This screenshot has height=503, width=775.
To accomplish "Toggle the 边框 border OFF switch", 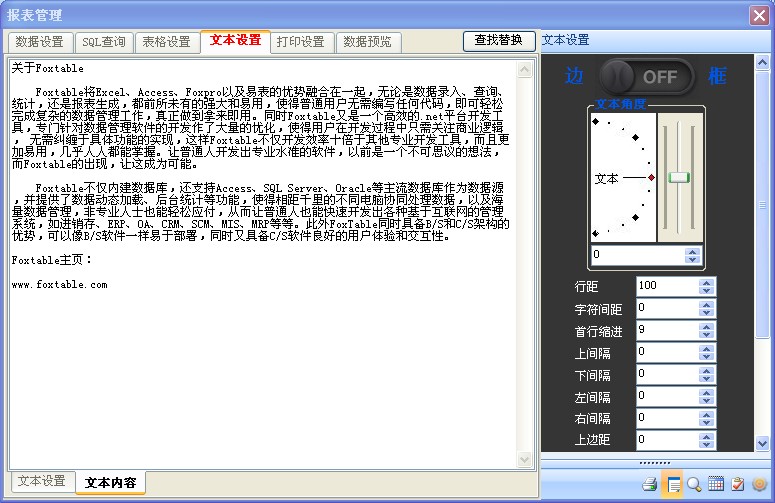I will (645, 76).
